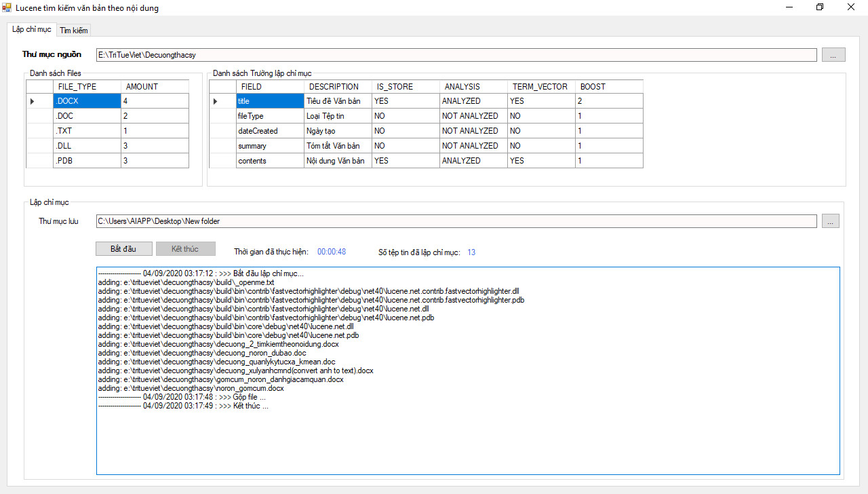Select the contents field cell
Image resolution: width=868 pixels, height=494 pixels.
[x=271, y=161]
